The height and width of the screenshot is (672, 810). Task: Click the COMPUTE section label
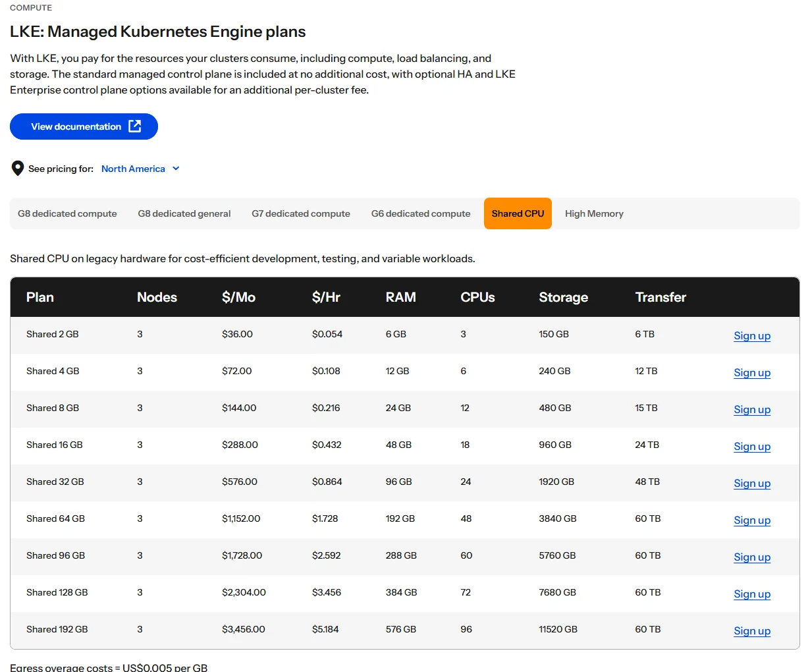tap(31, 8)
